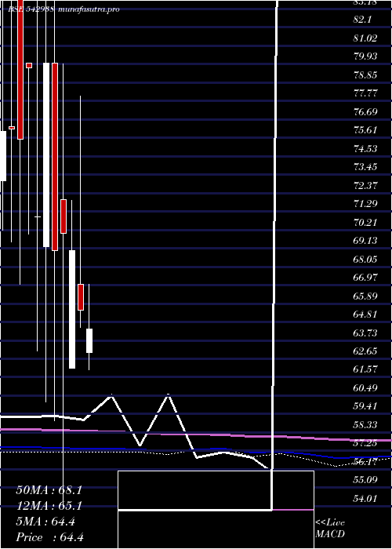The width and height of the screenshot is (392, 549).
Task: Click the 63.73 price axis label
Action: point(365,333)
